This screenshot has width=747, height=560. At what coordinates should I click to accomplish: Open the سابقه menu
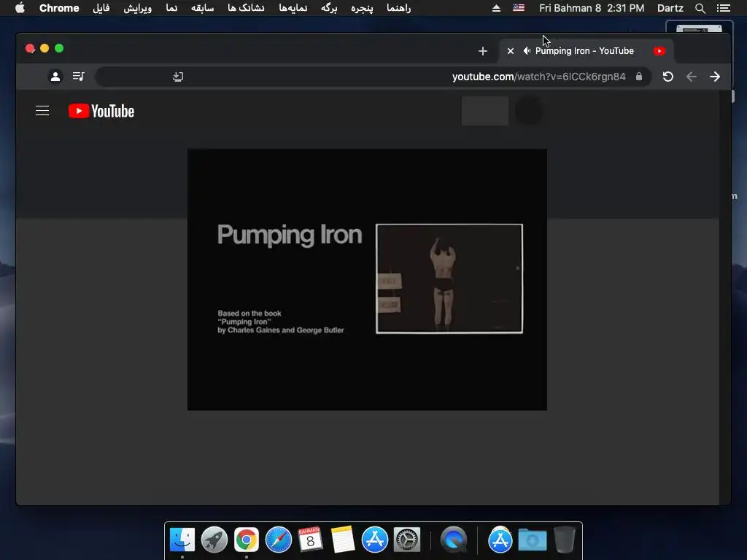click(x=202, y=8)
